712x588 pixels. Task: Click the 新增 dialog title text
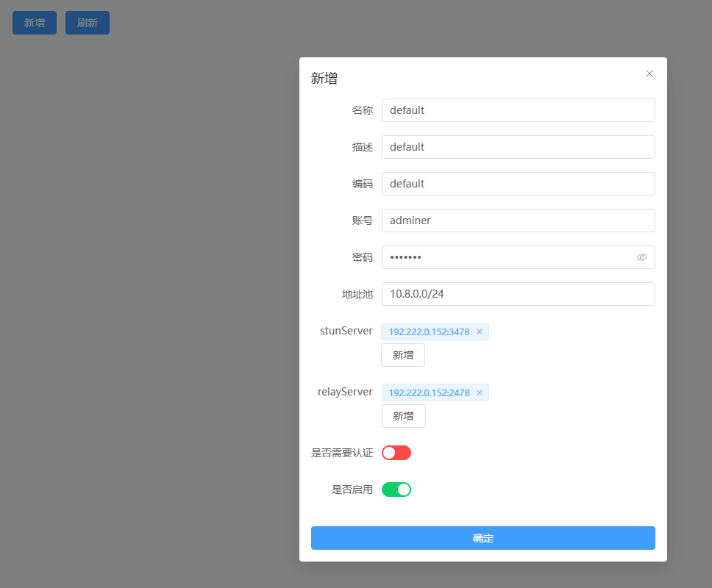pyautogui.click(x=324, y=79)
